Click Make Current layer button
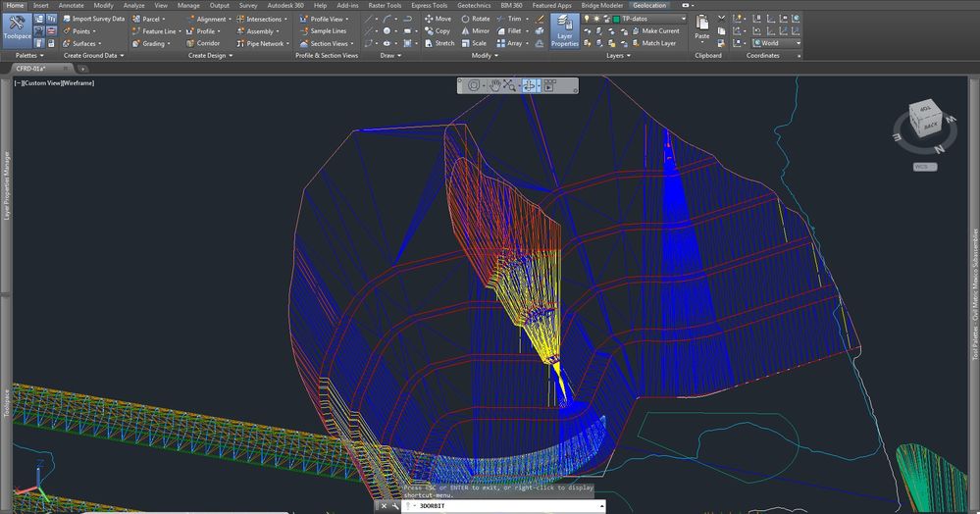Viewport: 980px width, 514px height. tap(655, 30)
